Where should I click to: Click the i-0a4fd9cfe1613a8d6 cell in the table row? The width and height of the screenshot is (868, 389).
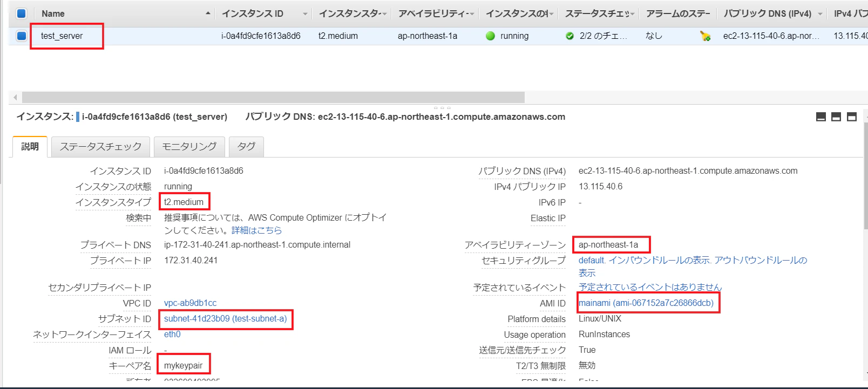(x=261, y=36)
